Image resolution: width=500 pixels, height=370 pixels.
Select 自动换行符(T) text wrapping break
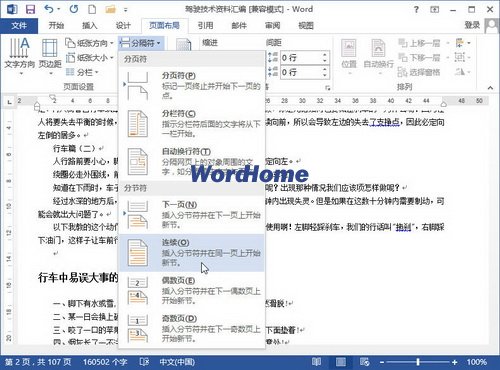click(192, 162)
